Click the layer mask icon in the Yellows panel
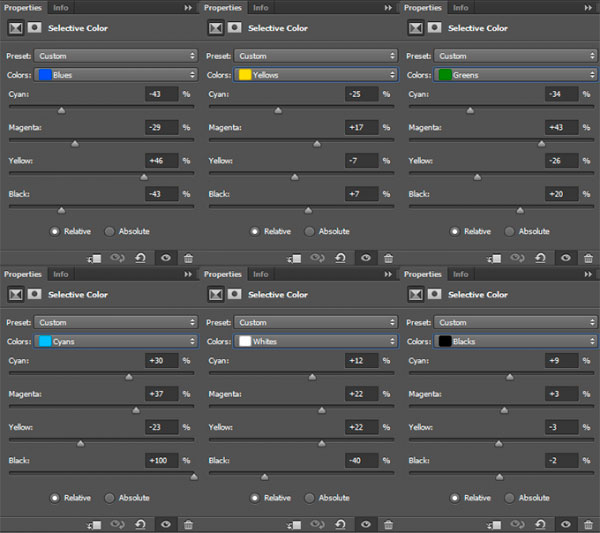 [x=235, y=28]
